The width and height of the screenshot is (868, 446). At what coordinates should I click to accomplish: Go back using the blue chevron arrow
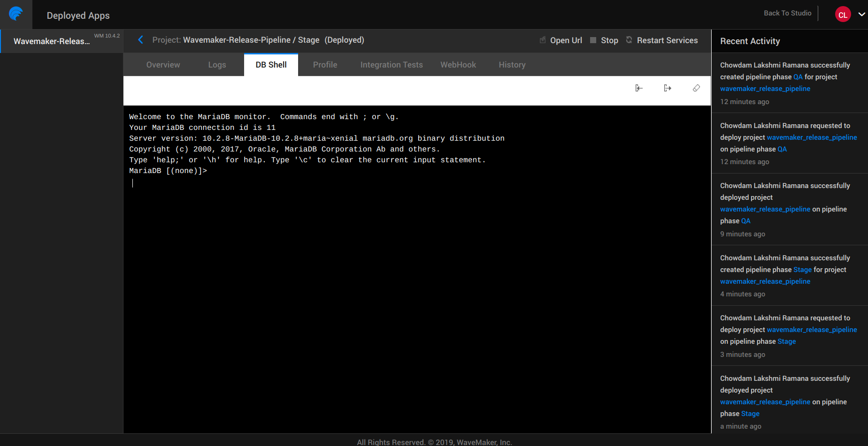(140, 40)
